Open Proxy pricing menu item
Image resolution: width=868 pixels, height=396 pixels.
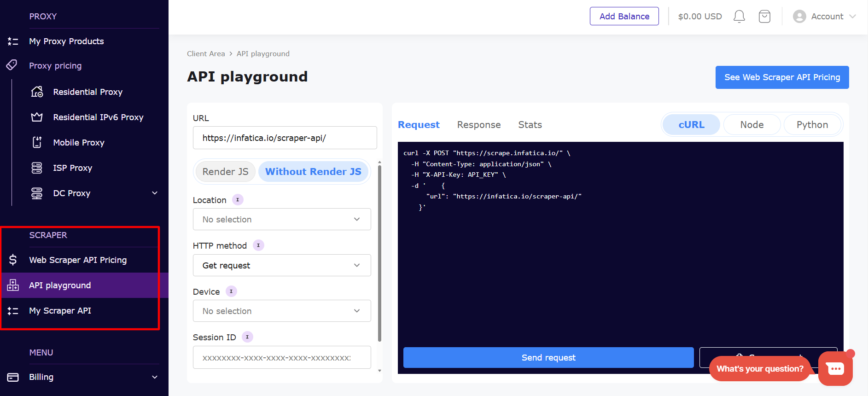55,66
